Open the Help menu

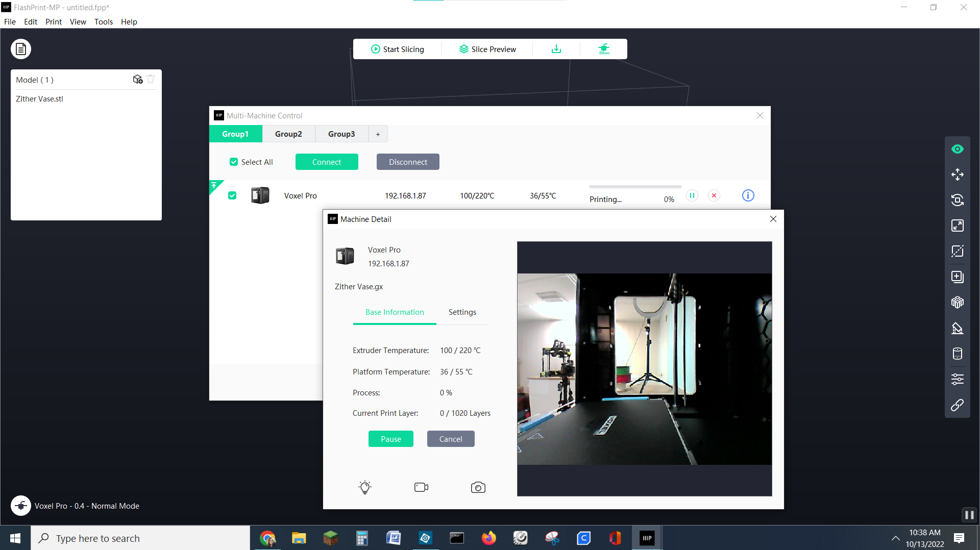(x=129, y=21)
